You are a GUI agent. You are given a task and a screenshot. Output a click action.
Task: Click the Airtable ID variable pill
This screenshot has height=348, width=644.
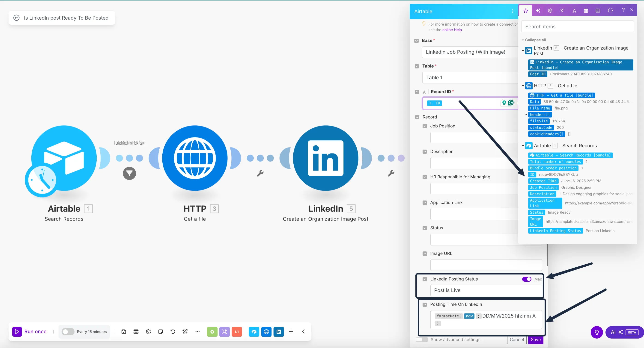coord(532,175)
